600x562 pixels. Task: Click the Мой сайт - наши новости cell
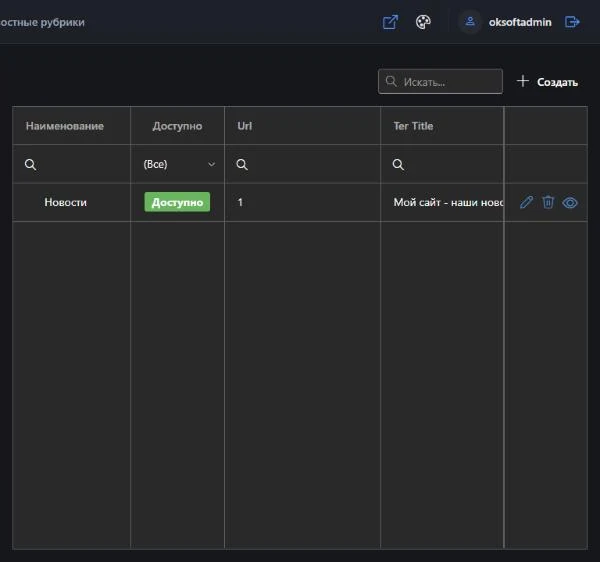pos(442,202)
